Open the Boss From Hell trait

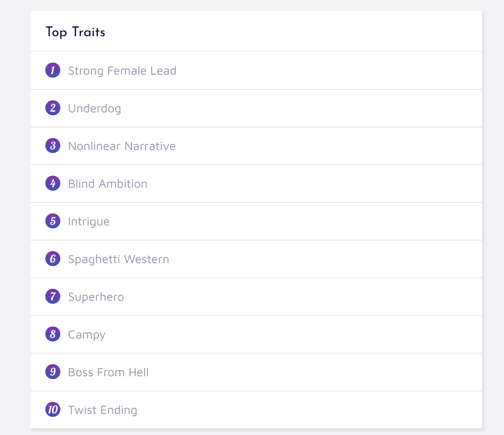pyautogui.click(x=108, y=372)
